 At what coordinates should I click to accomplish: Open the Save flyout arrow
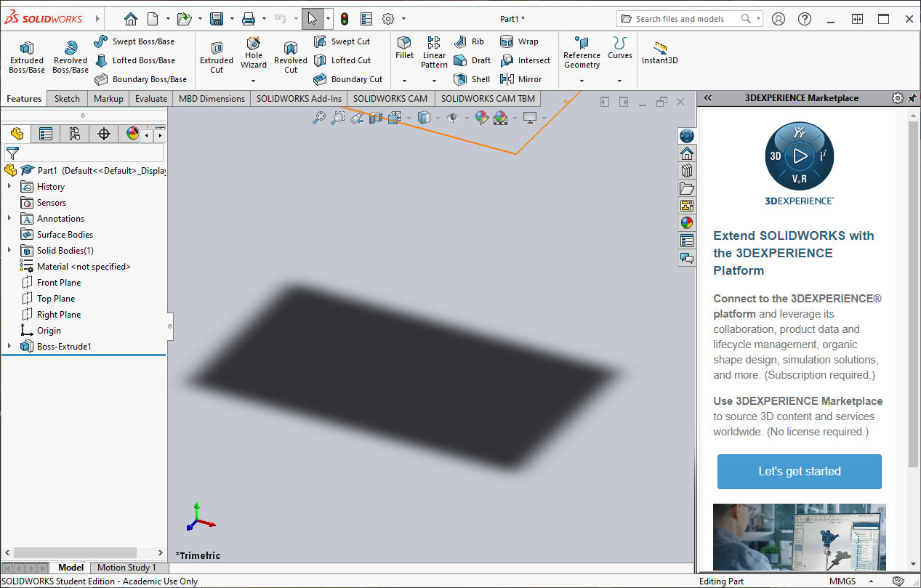232,19
